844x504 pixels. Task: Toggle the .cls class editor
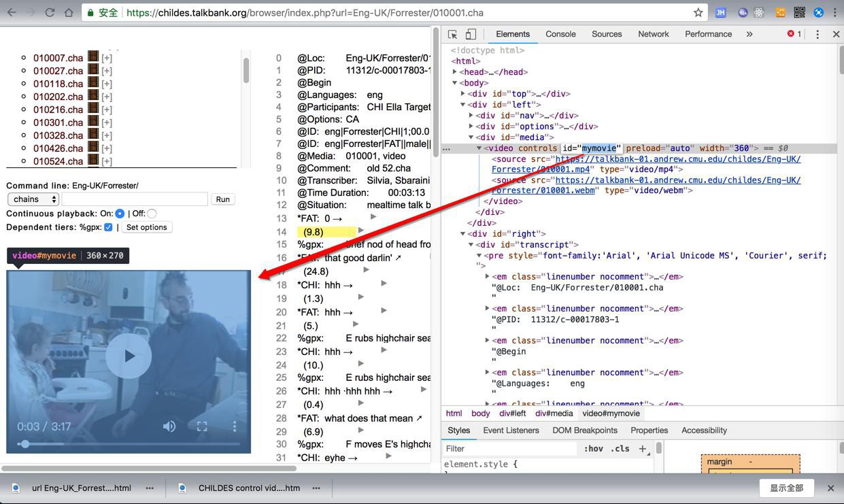tap(620, 448)
